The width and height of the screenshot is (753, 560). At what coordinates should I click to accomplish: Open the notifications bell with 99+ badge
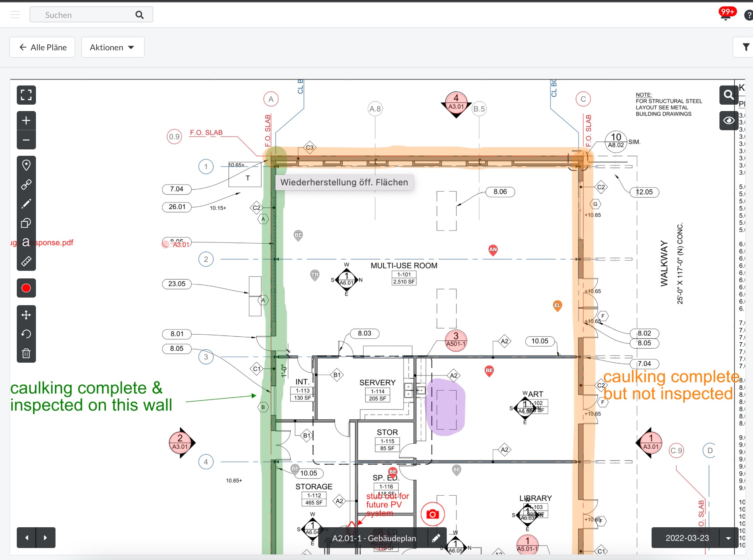tap(725, 15)
